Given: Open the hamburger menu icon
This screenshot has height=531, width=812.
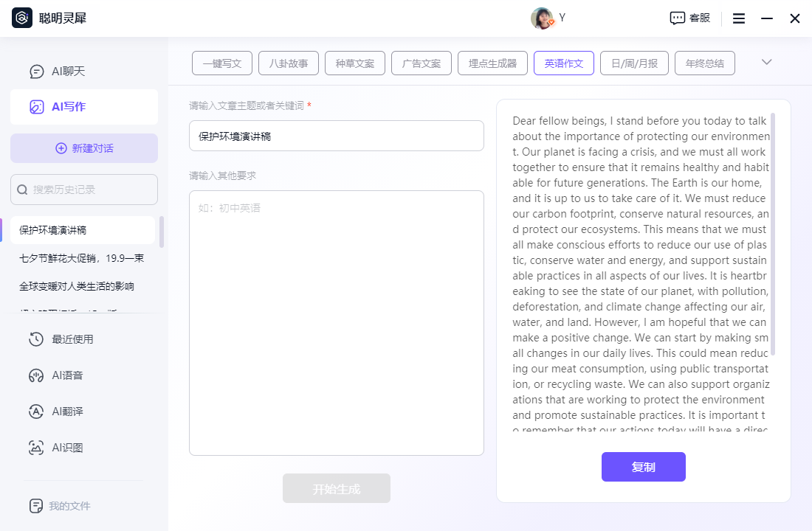Looking at the screenshot, I should [x=739, y=18].
